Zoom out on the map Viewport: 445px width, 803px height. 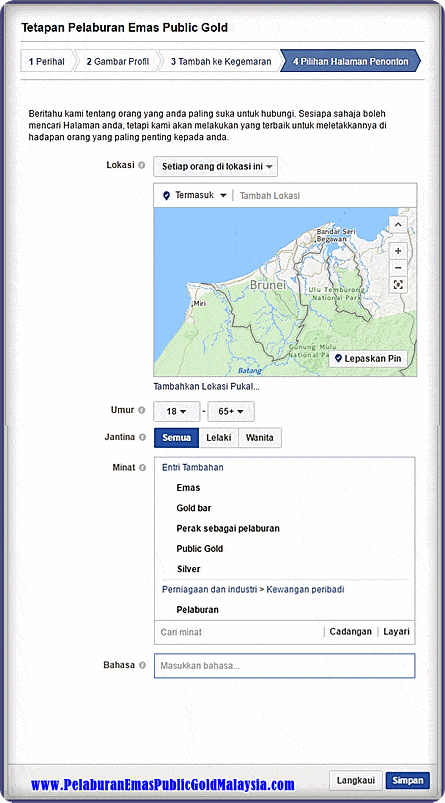[x=398, y=268]
